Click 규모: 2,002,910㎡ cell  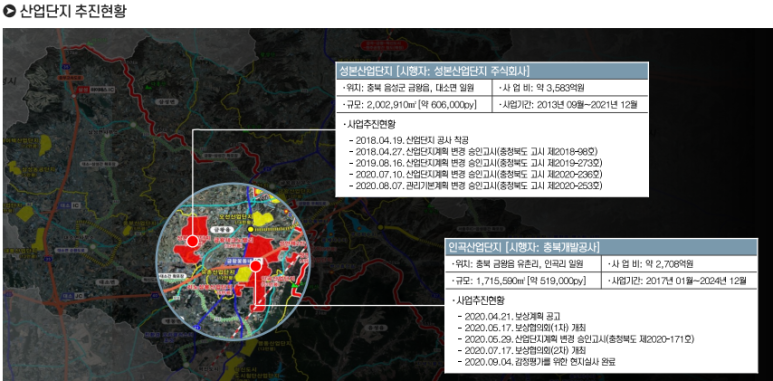pyautogui.click(x=414, y=104)
